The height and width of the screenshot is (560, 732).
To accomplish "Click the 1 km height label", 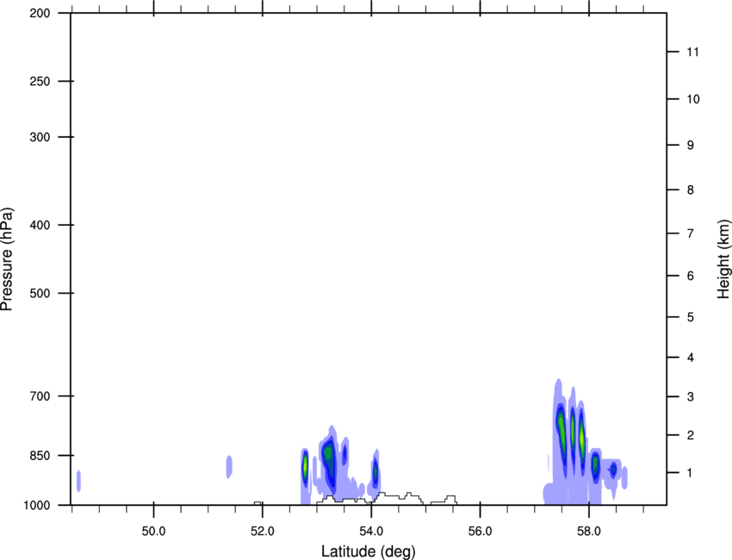I will coord(691,473).
